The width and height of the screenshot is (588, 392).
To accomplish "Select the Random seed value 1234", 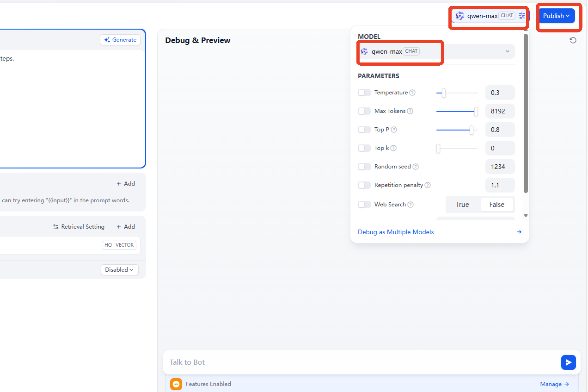I will [500, 167].
